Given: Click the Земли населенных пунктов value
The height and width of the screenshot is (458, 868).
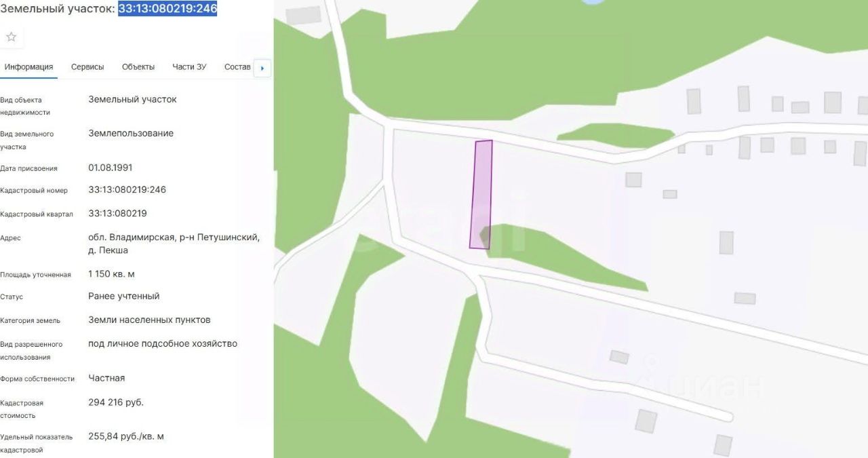Looking at the screenshot, I should tap(149, 320).
